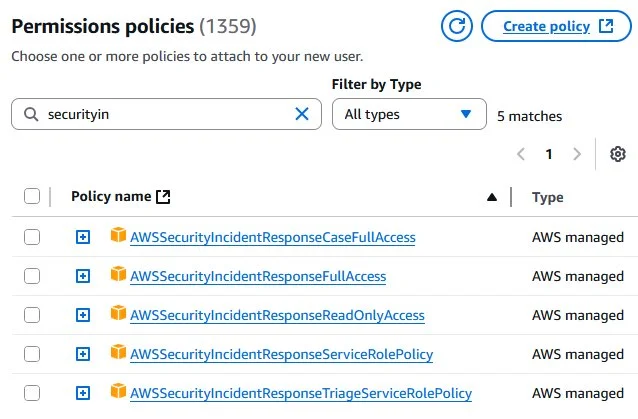Expand AWSSecurityIncidentResponseCaseFullAccess policy details

[x=83, y=237]
